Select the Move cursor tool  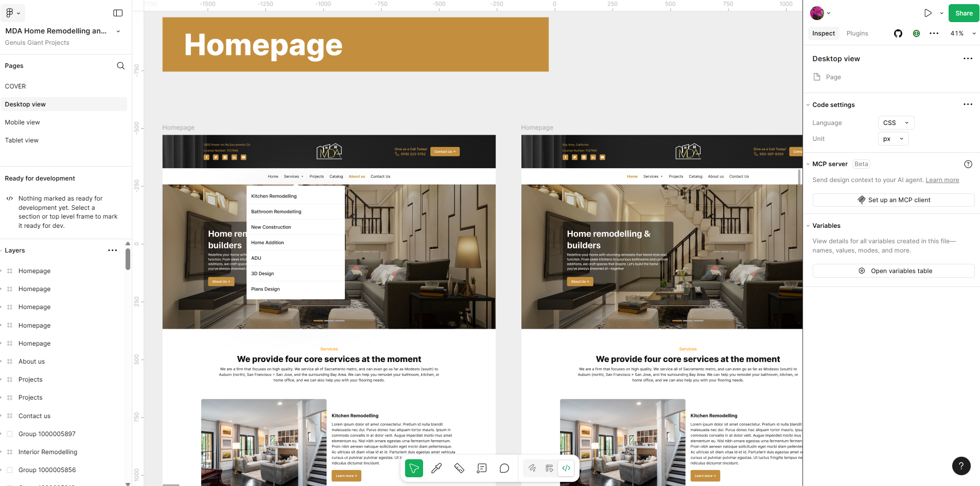click(414, 468)
